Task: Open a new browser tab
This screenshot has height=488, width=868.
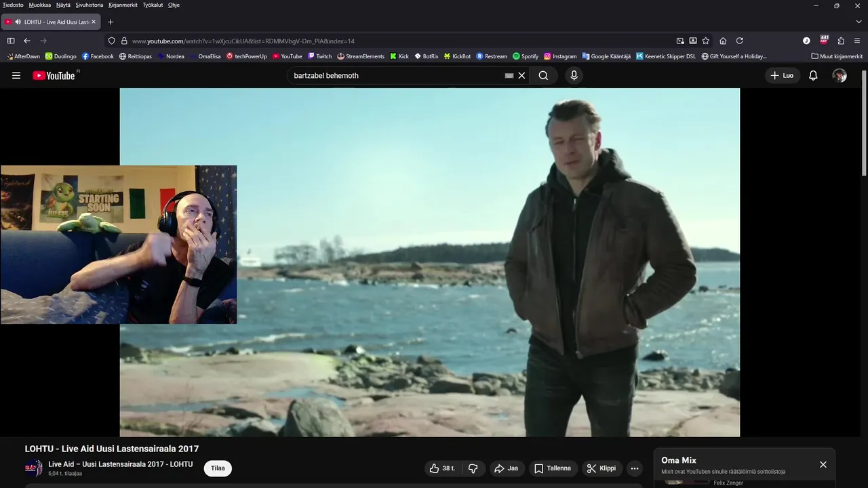Action: 111,22
